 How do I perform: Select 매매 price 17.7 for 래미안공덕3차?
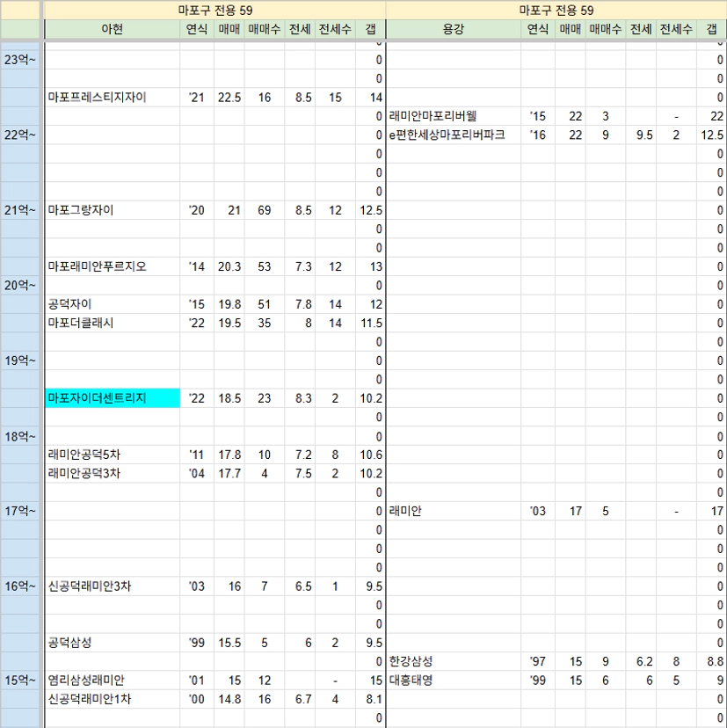coord(229,474)
